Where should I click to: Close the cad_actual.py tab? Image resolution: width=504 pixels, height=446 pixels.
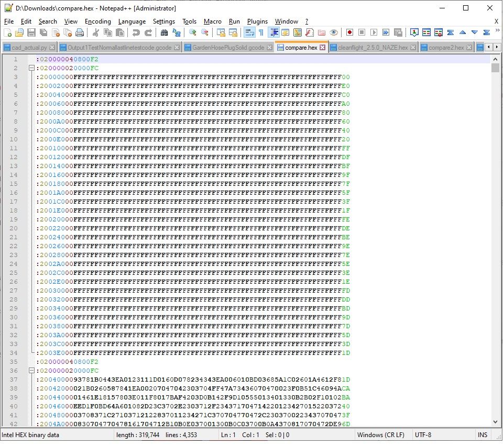[x=52, y=48]
